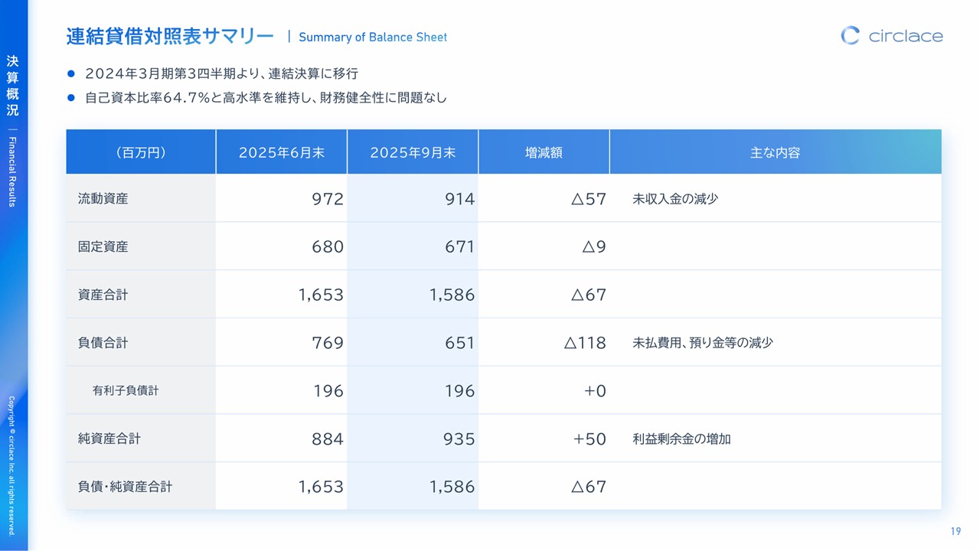980x551 pixels.
Task: Click the 有利子負債計 indented row label
Action: click(126, 390)
